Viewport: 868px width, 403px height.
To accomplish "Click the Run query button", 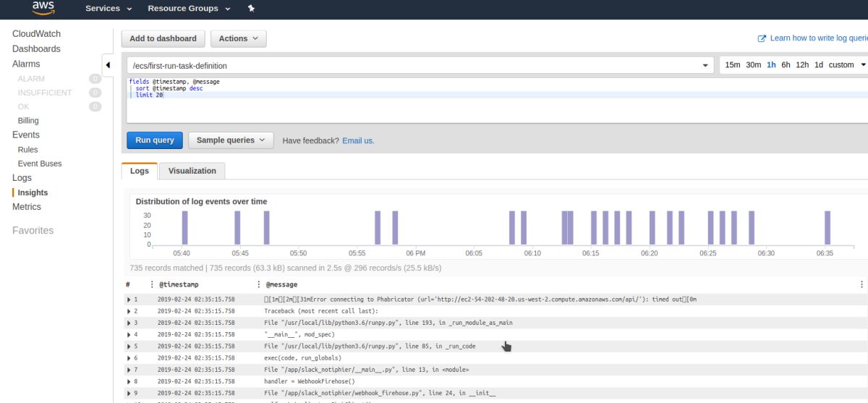I will pyautogui.click(x=155, y=140).
